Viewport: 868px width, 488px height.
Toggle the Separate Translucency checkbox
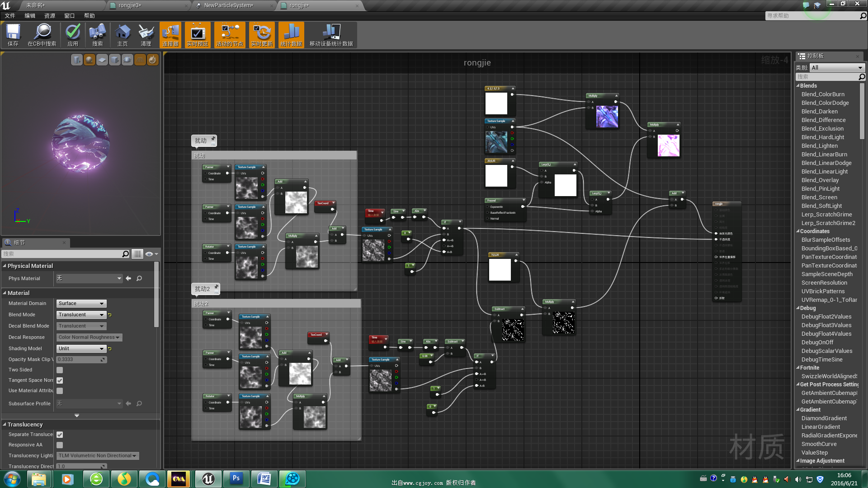coord(60,435)
